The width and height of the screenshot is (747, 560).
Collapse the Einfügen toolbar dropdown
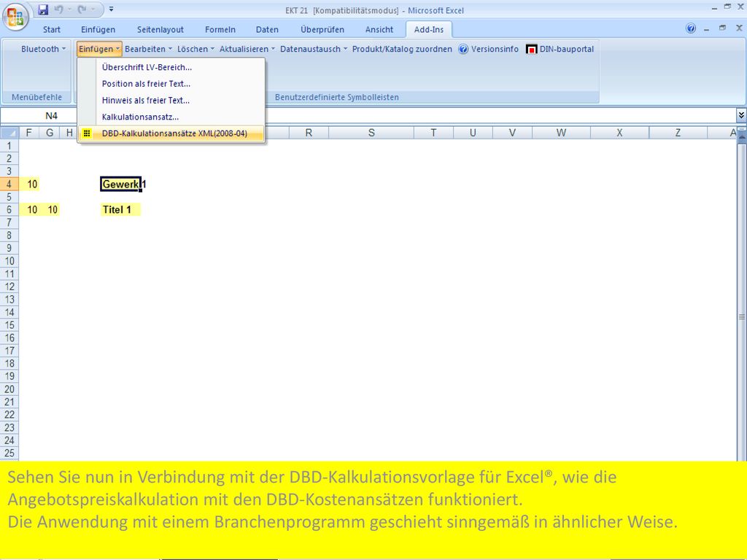pyautogui.click(x=99, y=49)
